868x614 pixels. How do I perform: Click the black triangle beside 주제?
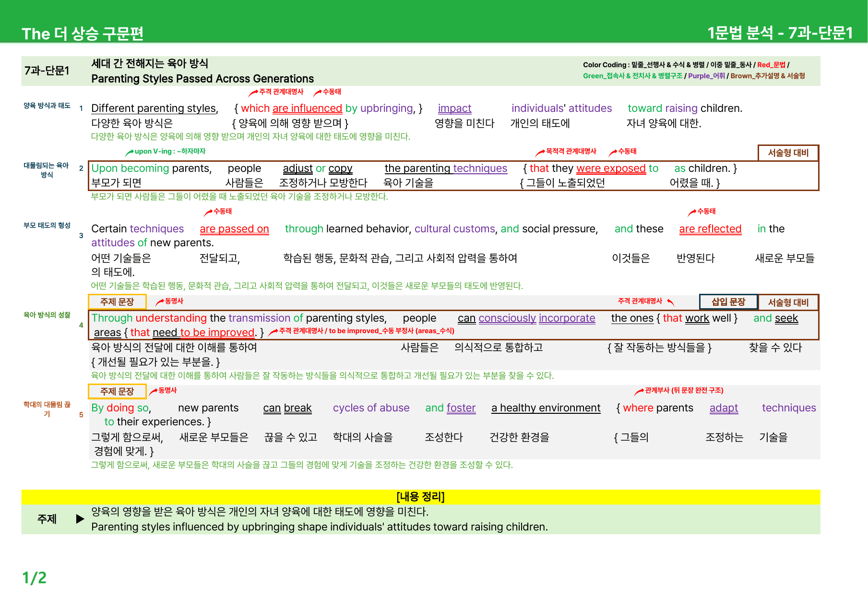tap(80, 519)
